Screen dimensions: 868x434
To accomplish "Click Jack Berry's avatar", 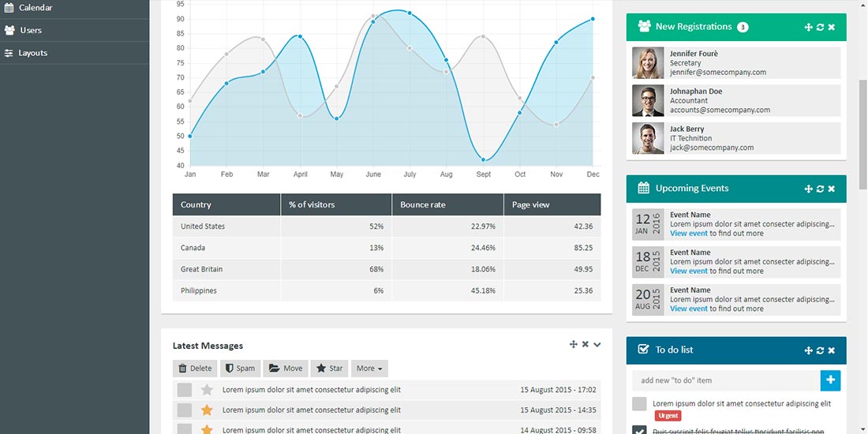I will pyautogui.click(x=648, y=138).
